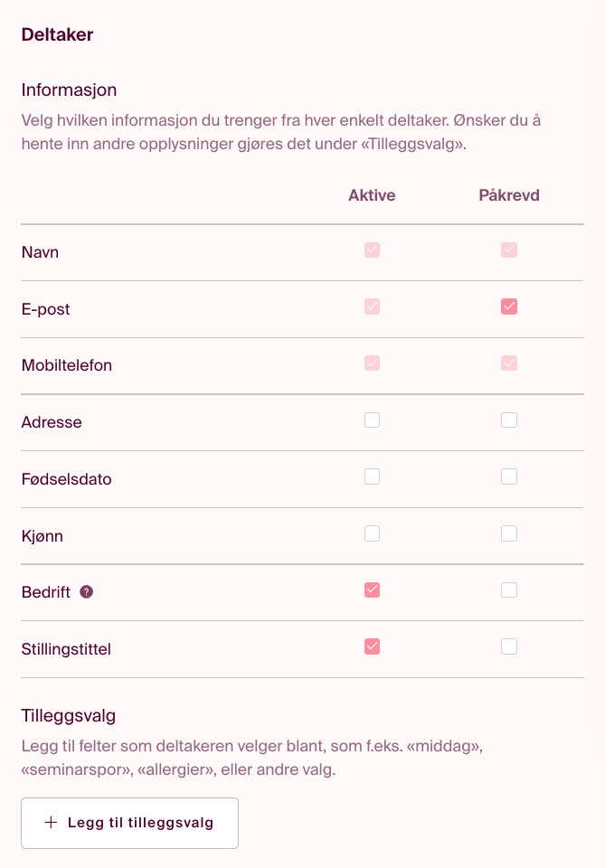
Task: Click Påkrevd checkbox in Navn row
Action: [509, 250]
